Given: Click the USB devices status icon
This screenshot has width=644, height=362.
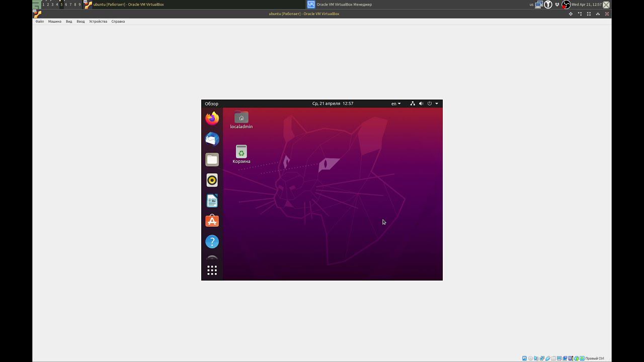Looking at the screenshot, I should point(547,358).
